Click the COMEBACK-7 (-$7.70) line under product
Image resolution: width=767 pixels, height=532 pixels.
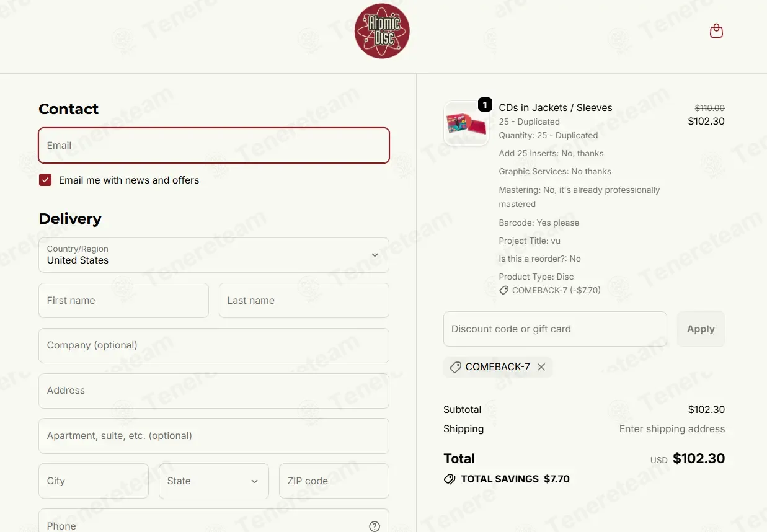pyautogui.click(x=550, y=290)
